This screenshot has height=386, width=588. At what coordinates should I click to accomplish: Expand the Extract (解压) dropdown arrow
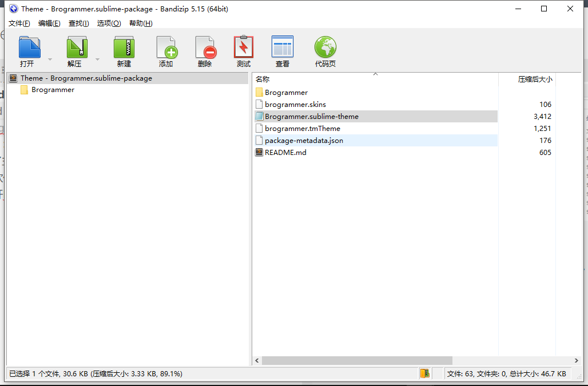pos(97,59)
